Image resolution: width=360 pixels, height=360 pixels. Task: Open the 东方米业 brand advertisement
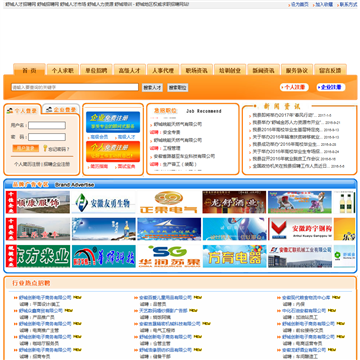click(38, 256)
